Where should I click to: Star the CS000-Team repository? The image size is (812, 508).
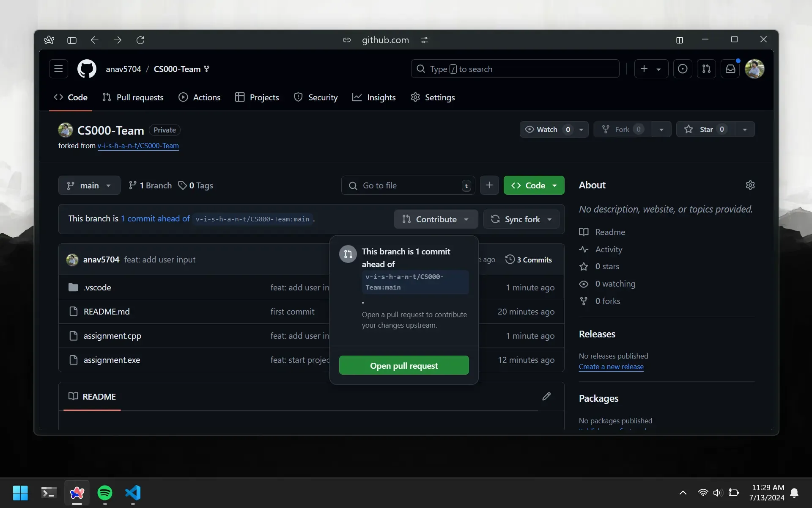click(x=706, y=130)
